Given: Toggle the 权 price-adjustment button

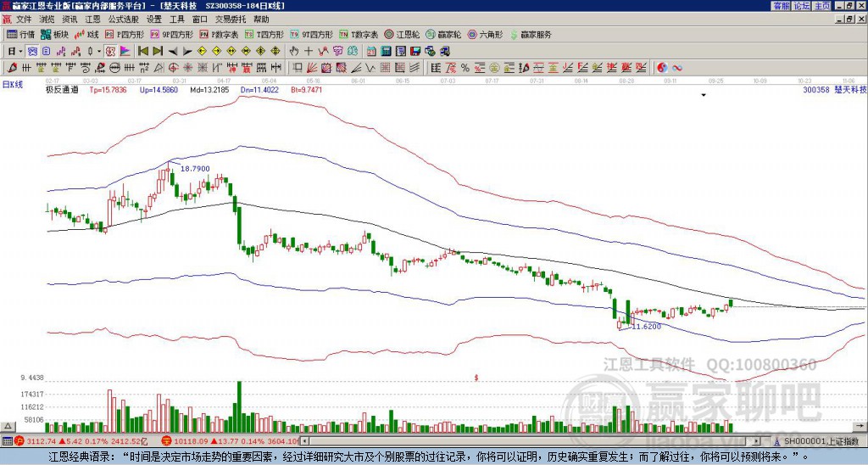Looking at the screenshot, I should [x=110, y=52].
